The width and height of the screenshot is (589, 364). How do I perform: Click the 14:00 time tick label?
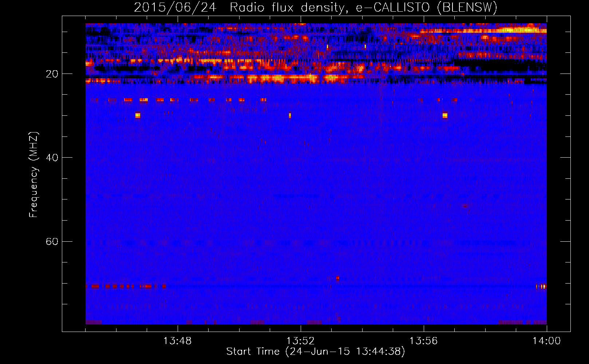546,341
